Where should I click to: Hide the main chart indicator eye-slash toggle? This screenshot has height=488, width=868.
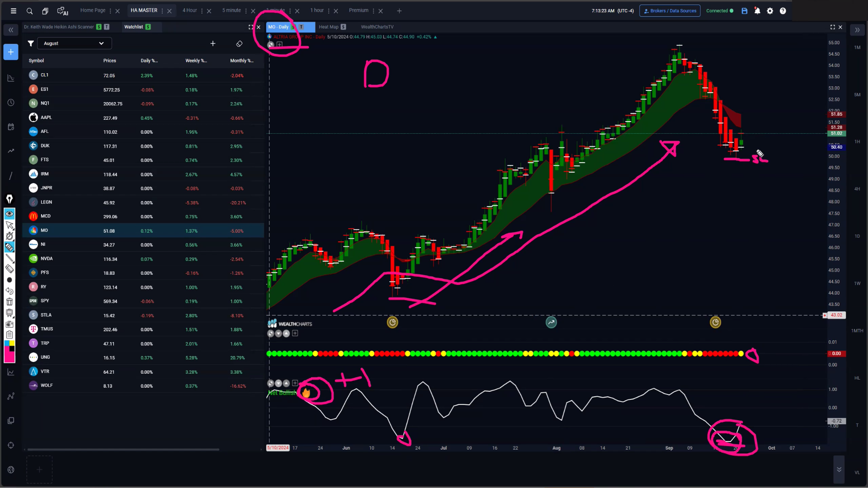point(271,45)
